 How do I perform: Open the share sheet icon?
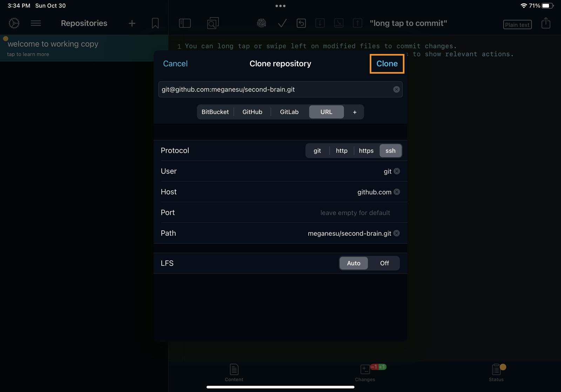click(x=546, y=23)
